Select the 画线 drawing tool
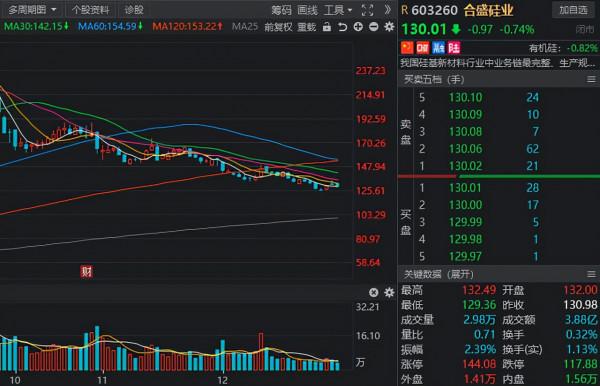The image size is (600, 386). click(307, 10)
